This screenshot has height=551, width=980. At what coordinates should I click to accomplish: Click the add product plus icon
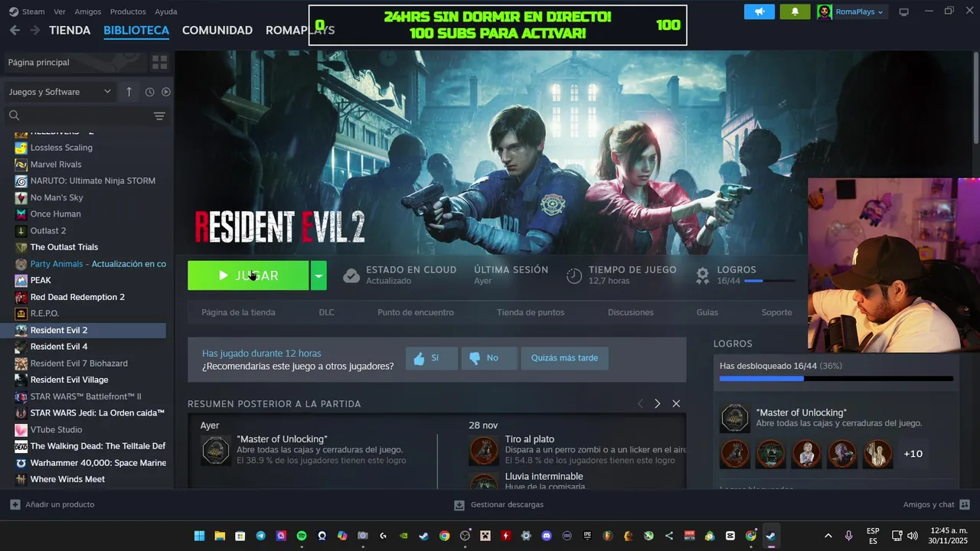[x=15, y=504]
